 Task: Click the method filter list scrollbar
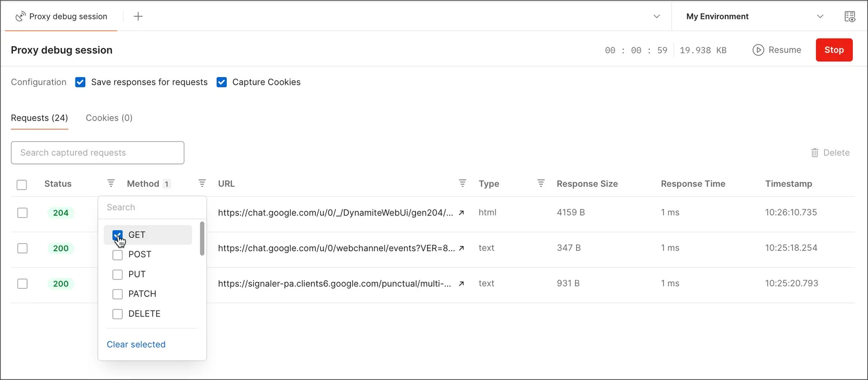(x=202, y=238)
